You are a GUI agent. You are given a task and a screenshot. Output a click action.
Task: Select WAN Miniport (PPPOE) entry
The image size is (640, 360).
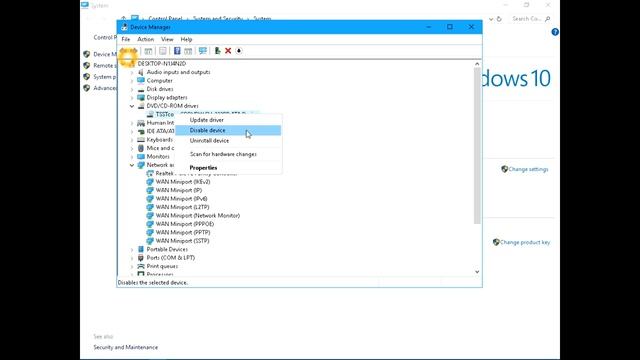click(184, 224)
